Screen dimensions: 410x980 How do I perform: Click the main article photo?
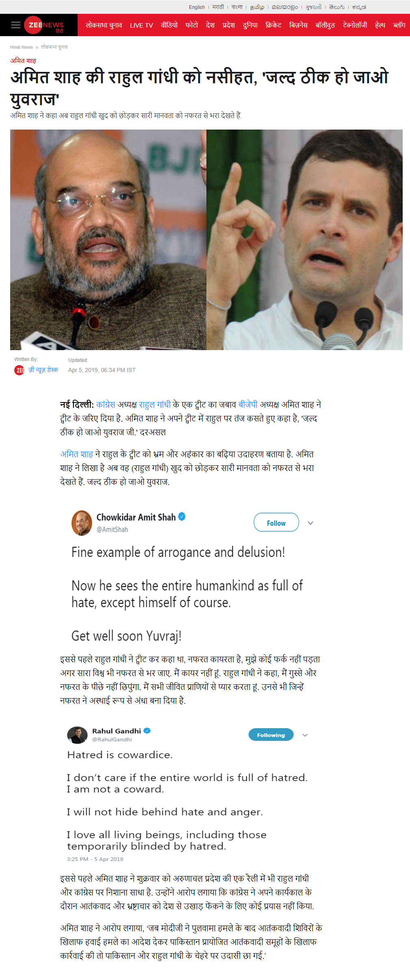point(206,240)
